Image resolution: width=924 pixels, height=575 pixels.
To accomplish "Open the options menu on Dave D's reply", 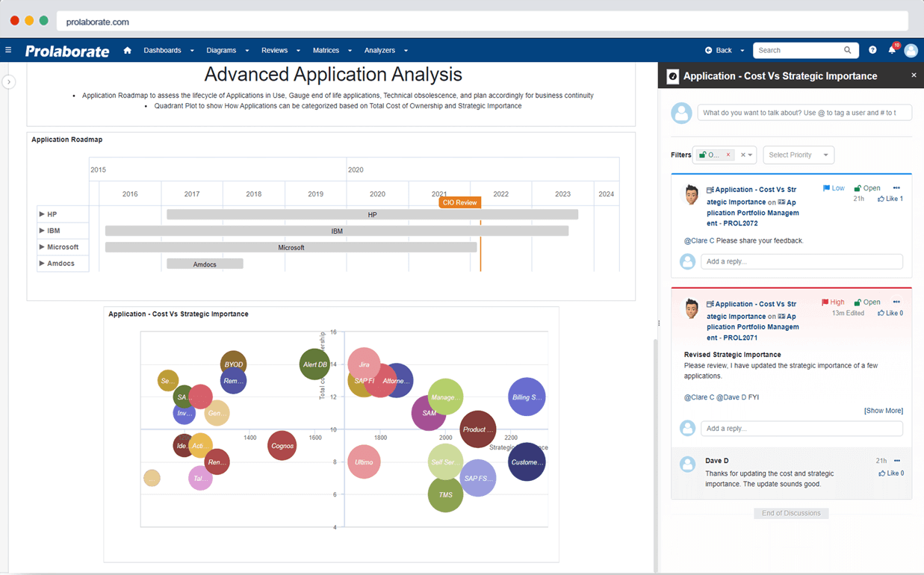I will point(897,461).
